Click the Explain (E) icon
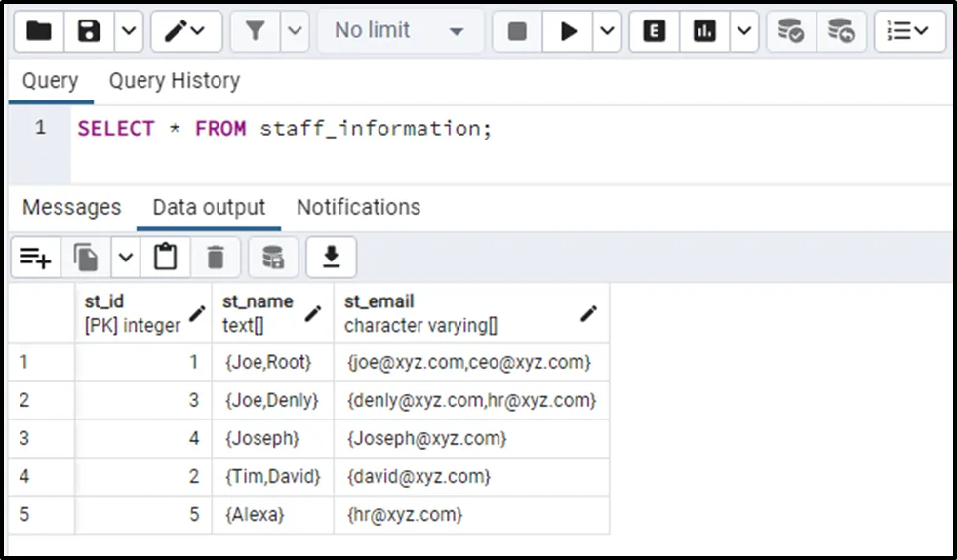The width and height of the screenshot is (957, 560). [655, 31]
